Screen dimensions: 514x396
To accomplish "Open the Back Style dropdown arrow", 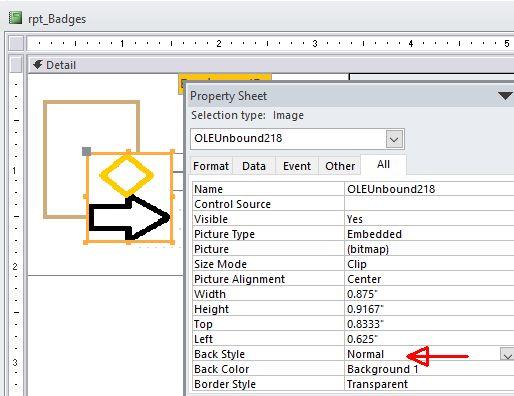I will (507, 354).
